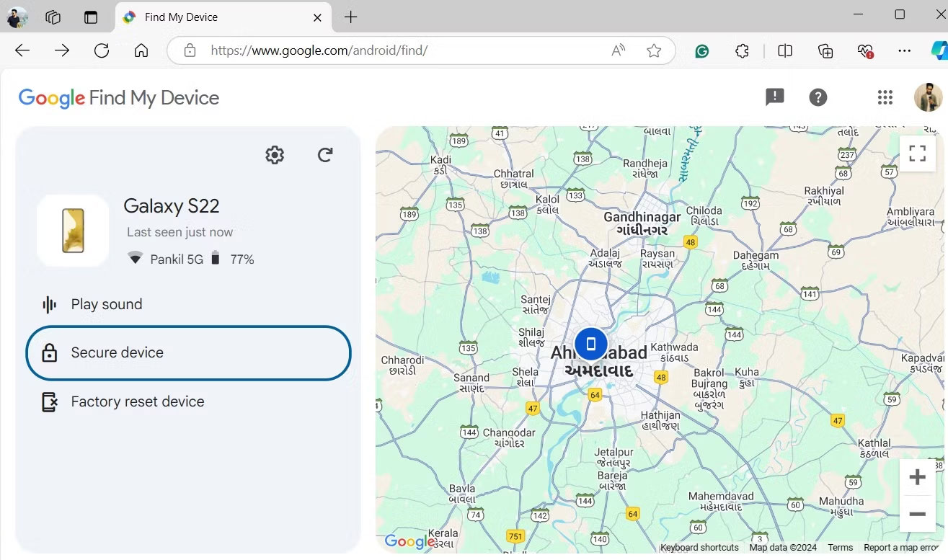948x560 pixels.
Task: Select Factory reset device option
Action: pyautogui.click(x=137, y=401)
